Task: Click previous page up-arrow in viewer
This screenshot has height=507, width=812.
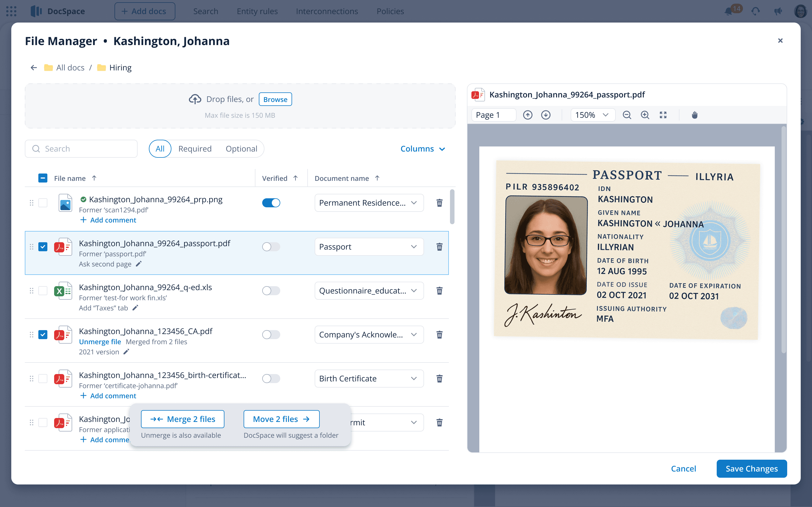Action: (x=528, y=115)
